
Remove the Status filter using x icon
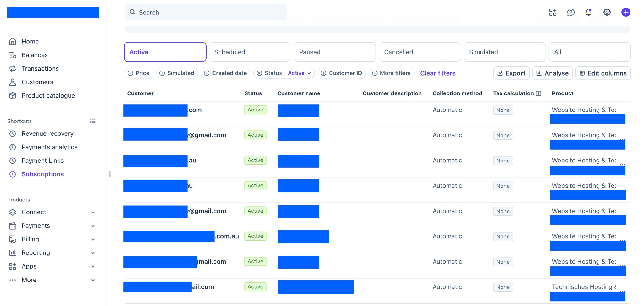[259, 73]
